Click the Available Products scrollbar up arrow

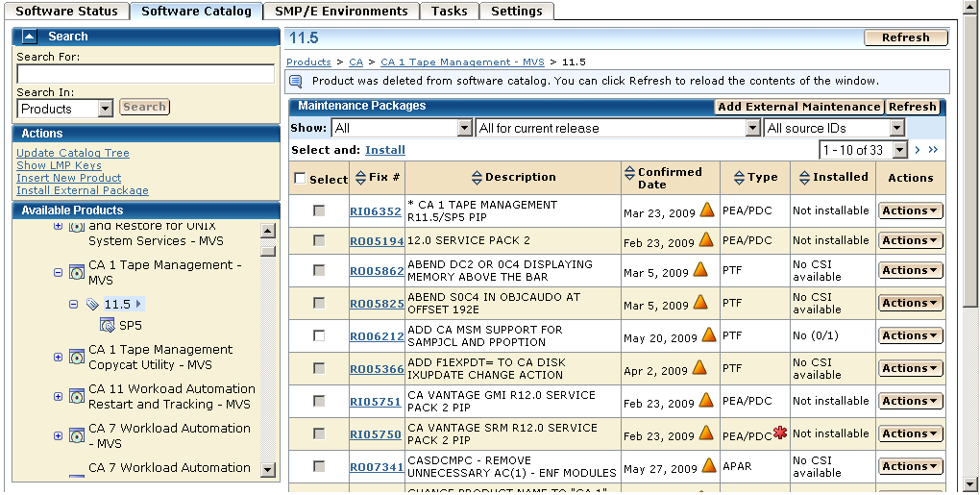click(267, 231)
